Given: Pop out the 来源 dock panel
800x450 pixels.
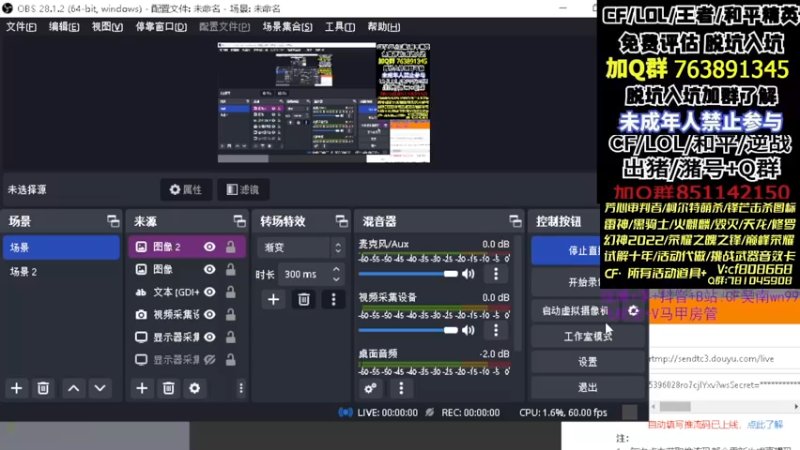Looking at the screenshot, I should [x=239, y=221].
